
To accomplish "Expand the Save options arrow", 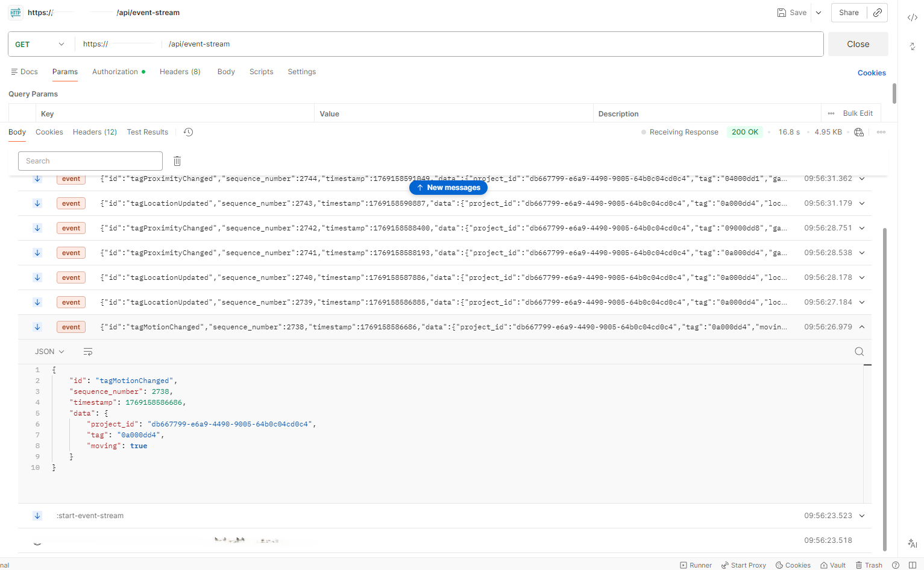I will 819,13.
